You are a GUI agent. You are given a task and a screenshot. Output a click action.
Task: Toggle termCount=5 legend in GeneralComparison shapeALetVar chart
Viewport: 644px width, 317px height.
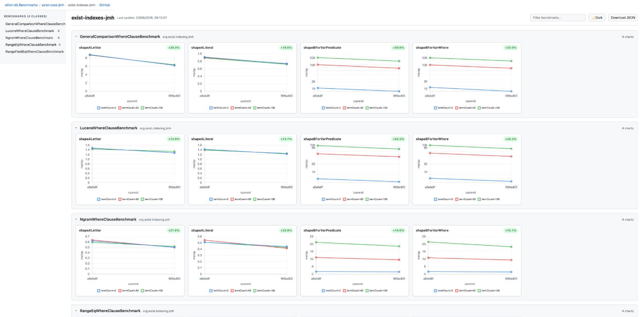coord(107,108)
